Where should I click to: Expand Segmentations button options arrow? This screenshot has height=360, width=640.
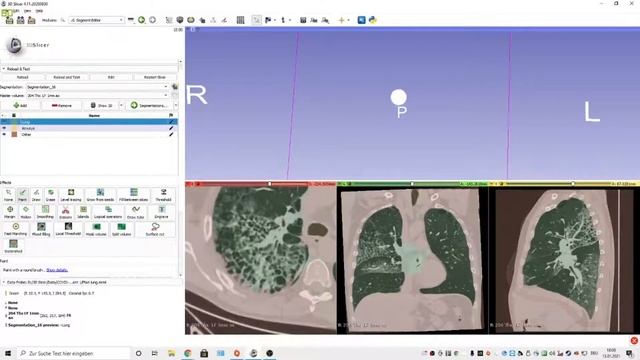176,105
